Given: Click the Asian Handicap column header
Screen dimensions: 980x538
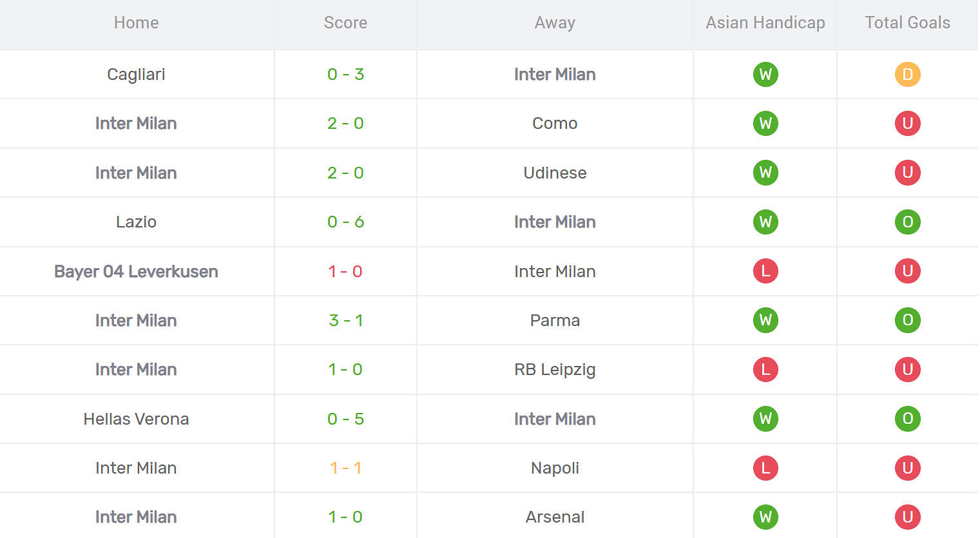Looking at the screenshot, I should tap(765, 23).
